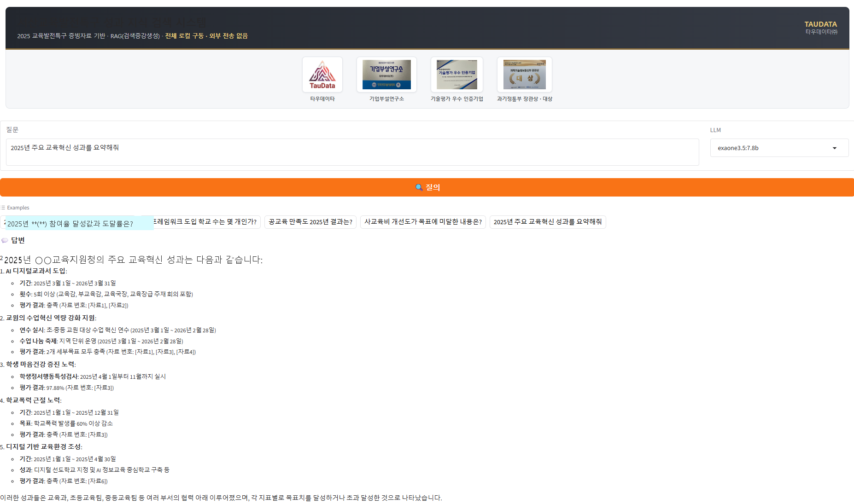The width and height of the screenshot is (854, 504).
Task: Click the dropdown arrow in the LLM selector
Action: (x=835, y=148)
